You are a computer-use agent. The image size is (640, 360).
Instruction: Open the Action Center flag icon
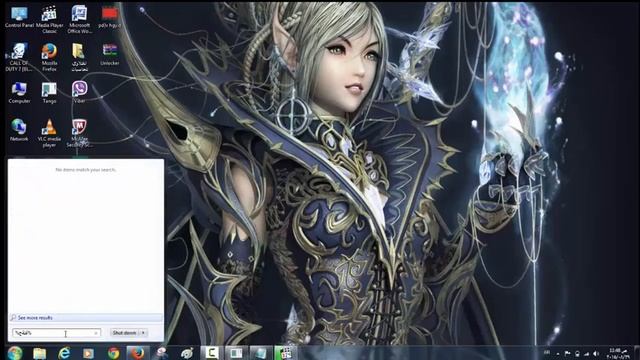(568, 353)
